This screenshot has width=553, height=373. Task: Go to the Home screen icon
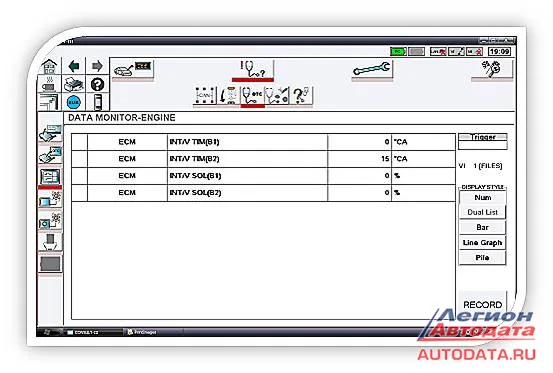(x=49, y=66)
